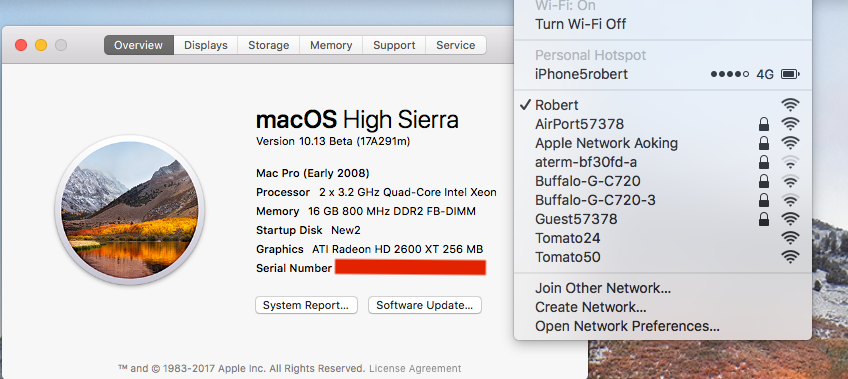The image size is (848, 379).
Task: Click the Mac Pro (Early 2008) text
Action: 313,174
